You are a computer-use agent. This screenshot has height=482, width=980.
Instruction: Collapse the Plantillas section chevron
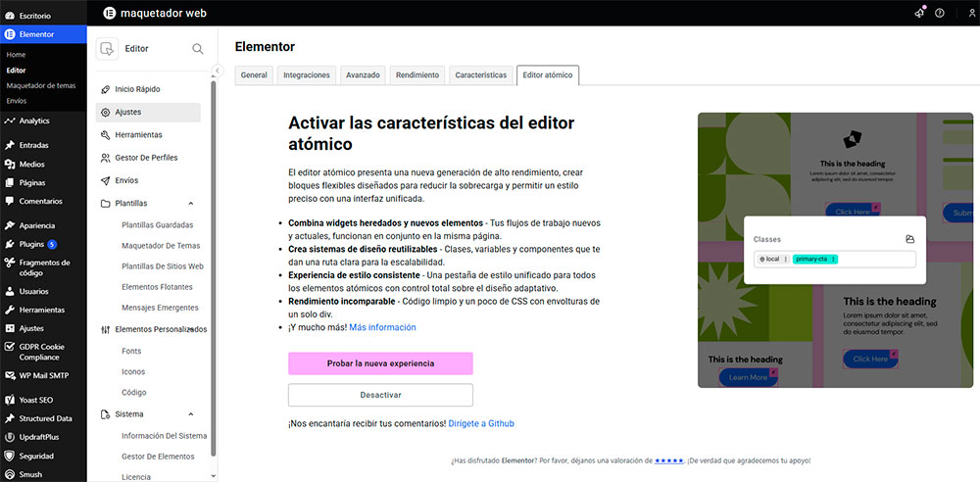[191, 203]
